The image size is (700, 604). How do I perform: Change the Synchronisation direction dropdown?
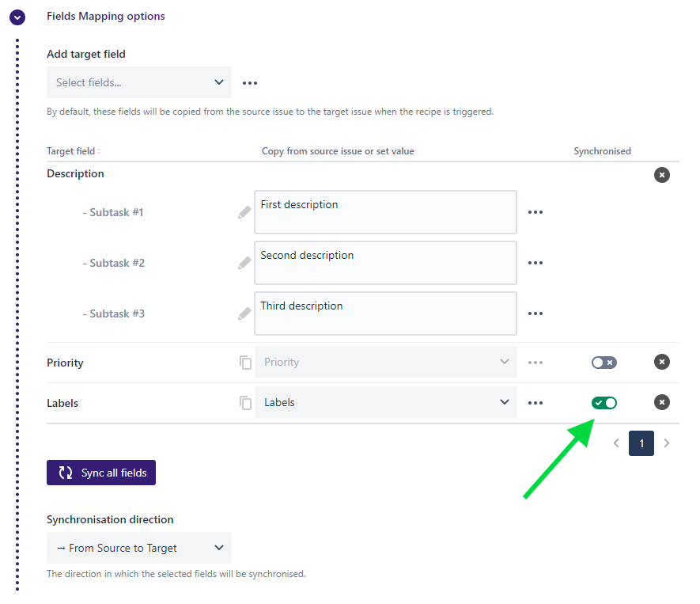[x=139, y=548]
